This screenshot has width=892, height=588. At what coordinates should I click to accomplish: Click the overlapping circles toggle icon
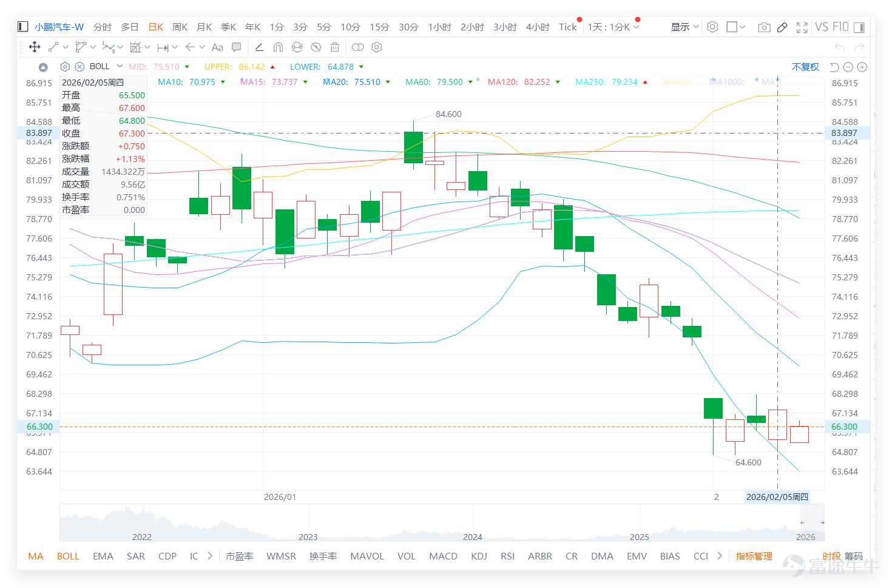358,47
